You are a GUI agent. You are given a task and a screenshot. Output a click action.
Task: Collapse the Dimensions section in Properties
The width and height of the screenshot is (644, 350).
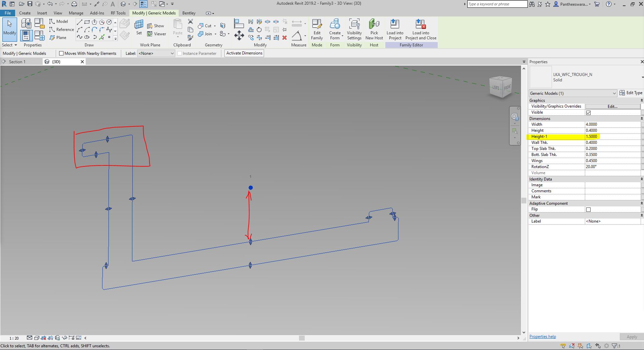642,118
